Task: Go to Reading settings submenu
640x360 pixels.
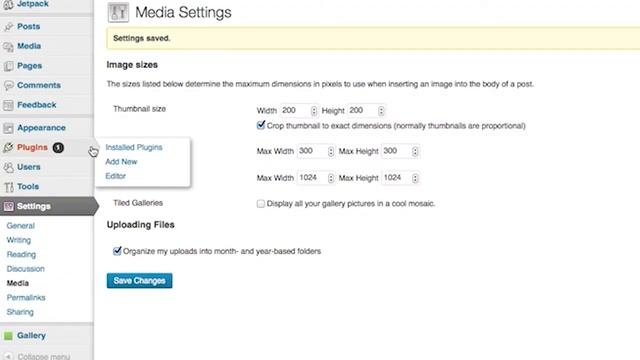Action: [21, 254]
